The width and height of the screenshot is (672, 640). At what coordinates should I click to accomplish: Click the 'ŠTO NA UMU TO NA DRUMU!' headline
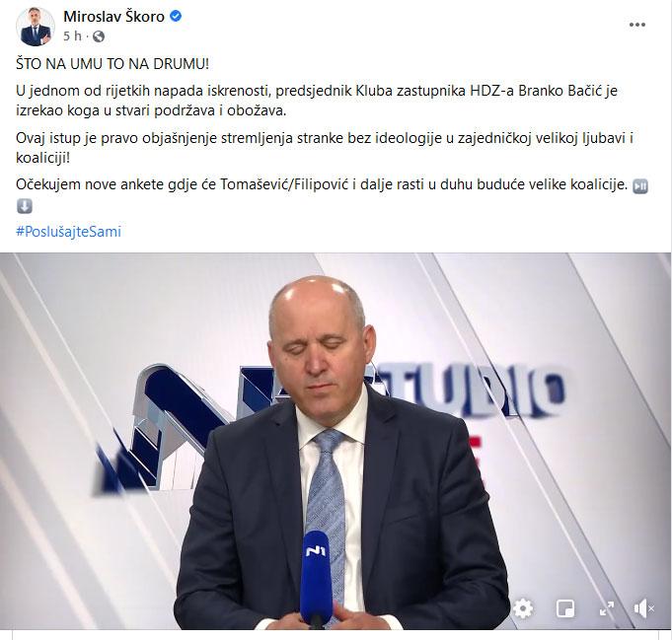(x=112, y=64)
